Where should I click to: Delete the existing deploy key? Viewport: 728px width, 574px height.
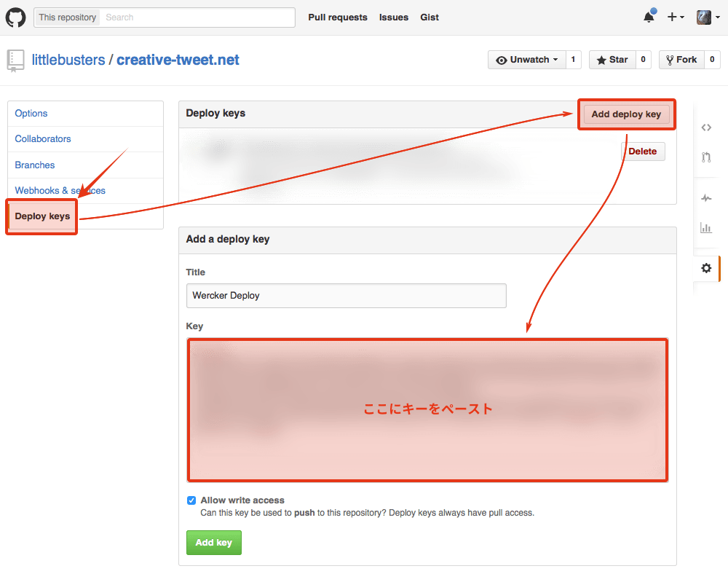(642, 152)
